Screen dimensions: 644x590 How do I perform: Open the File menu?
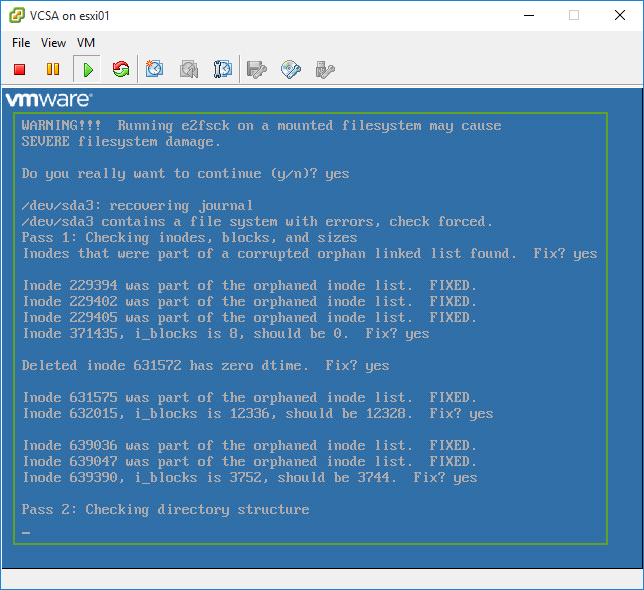(x=21, y=43)
